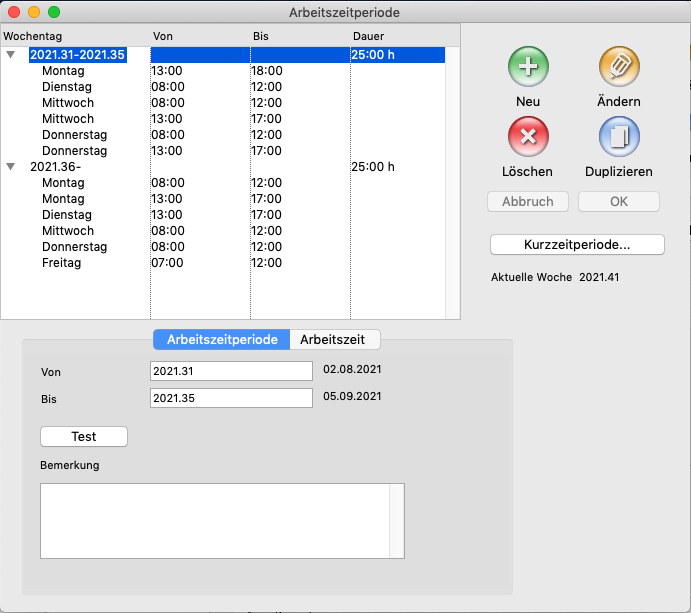691x613 pixels.
Task: Minimize the window with yellow button
Action: click(x=34, y=12)
